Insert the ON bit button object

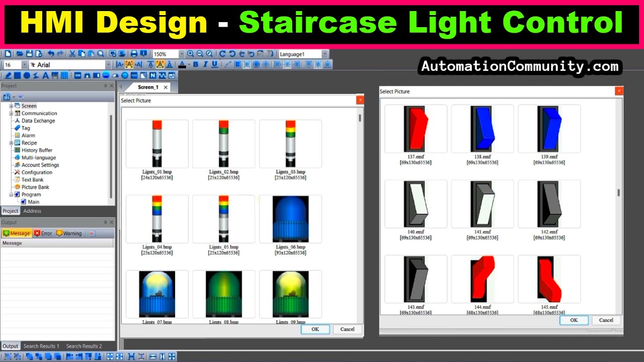(77, 75)
